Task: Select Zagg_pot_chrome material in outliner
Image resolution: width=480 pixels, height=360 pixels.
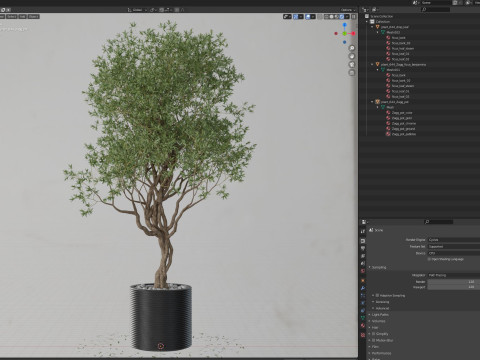Action: coord(404,123)
